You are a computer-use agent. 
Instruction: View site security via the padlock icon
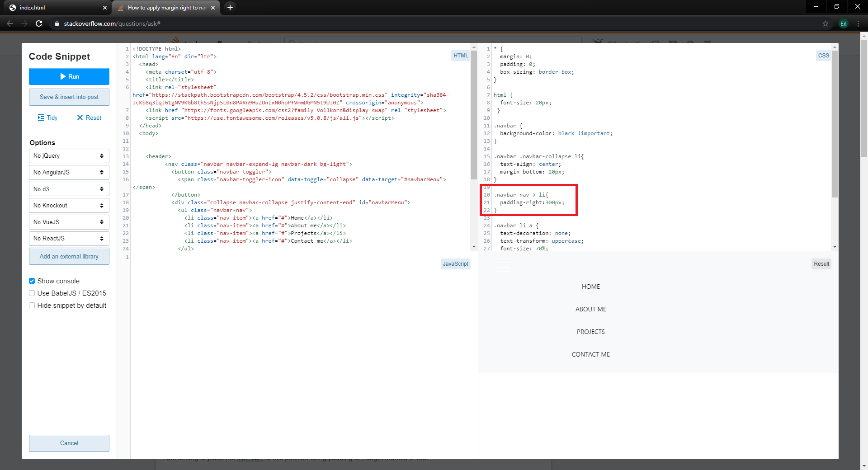57,23
